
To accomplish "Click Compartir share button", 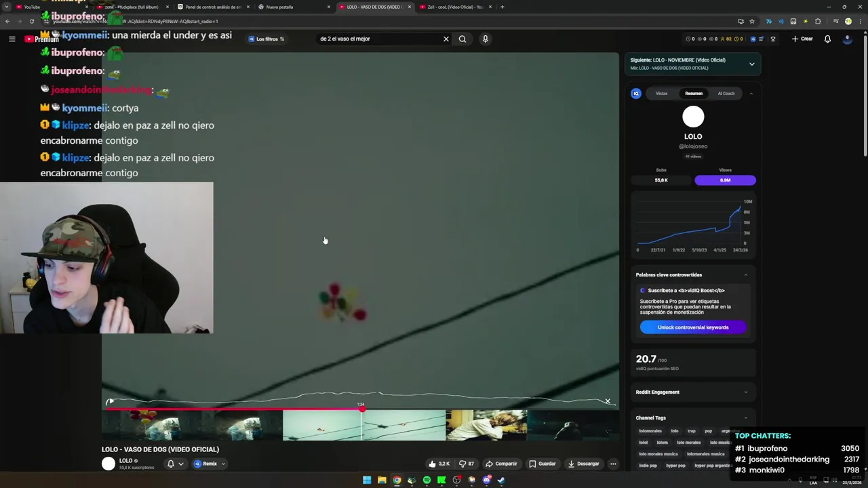I will [x=501, y=464].
